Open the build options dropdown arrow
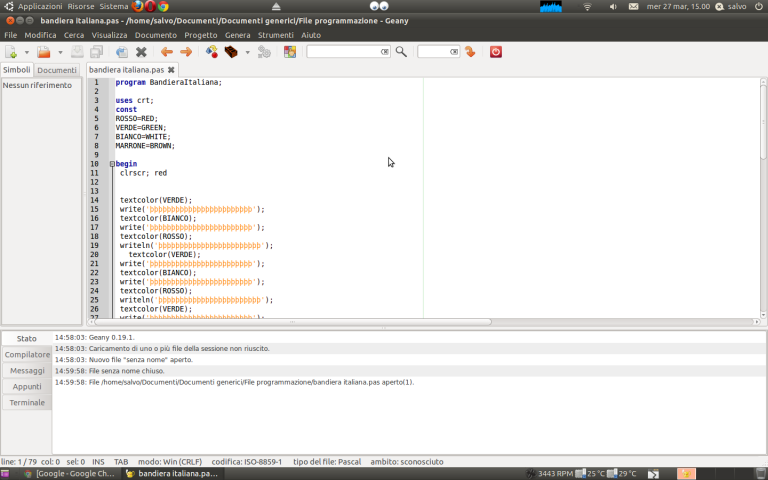 (247, 52)
